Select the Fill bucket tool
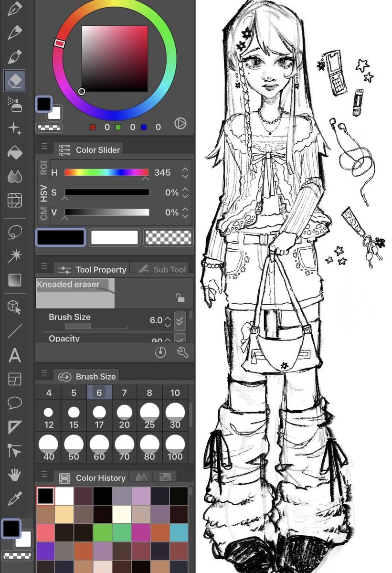 click(x=15, y=152)
